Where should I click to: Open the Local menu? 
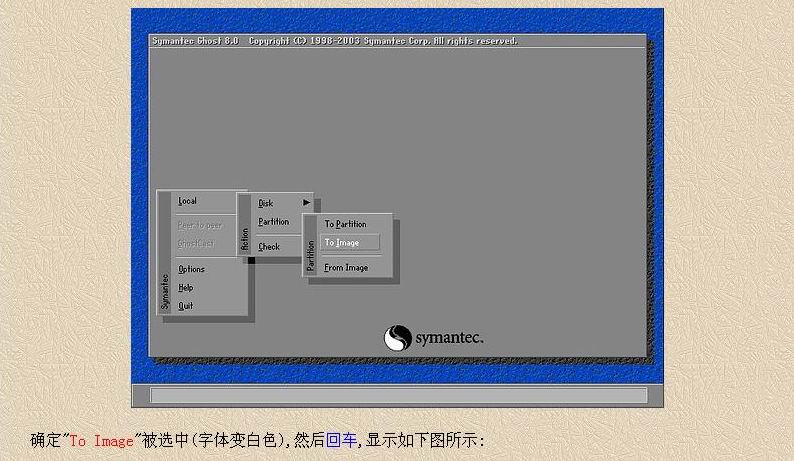coord(187,201)
